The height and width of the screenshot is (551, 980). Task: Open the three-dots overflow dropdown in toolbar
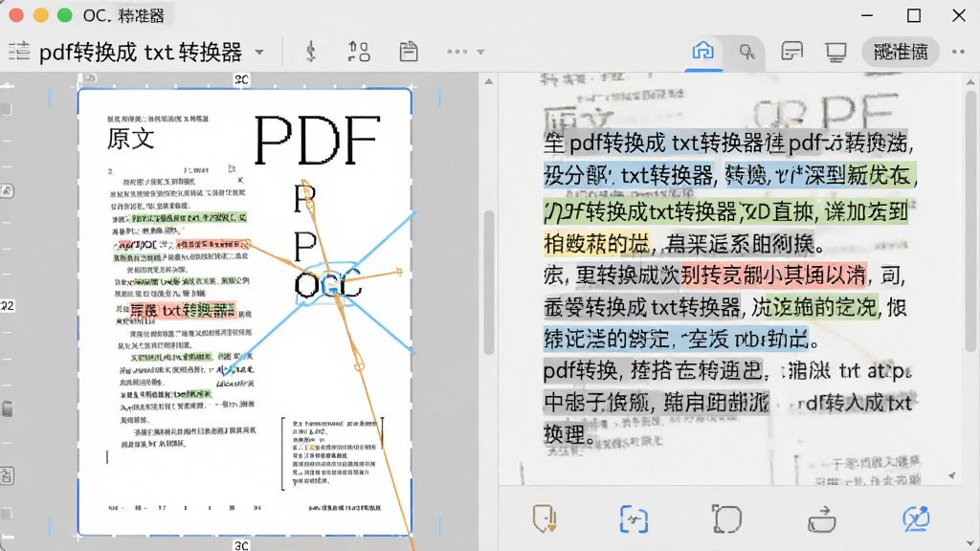tap(466, 52)
